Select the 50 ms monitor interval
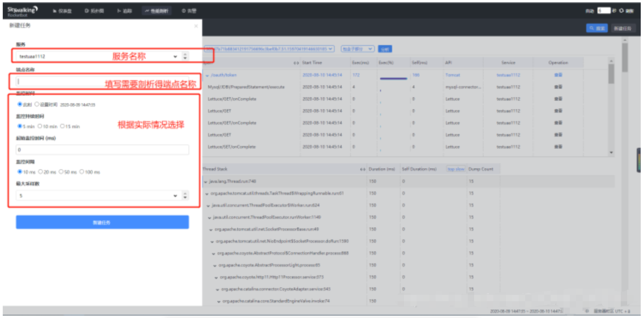644x318 pixels. (x=61, y=171)
